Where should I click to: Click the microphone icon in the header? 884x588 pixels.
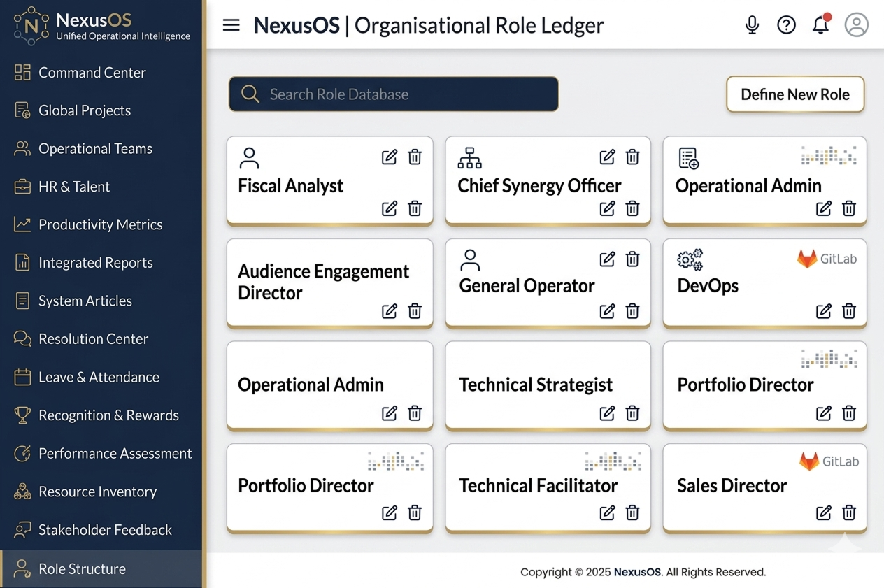tap(752, 25)
